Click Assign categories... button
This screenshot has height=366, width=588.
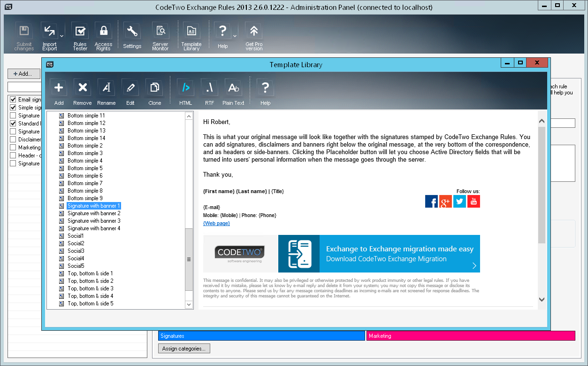pyautogui.click(x=184, y=349)
